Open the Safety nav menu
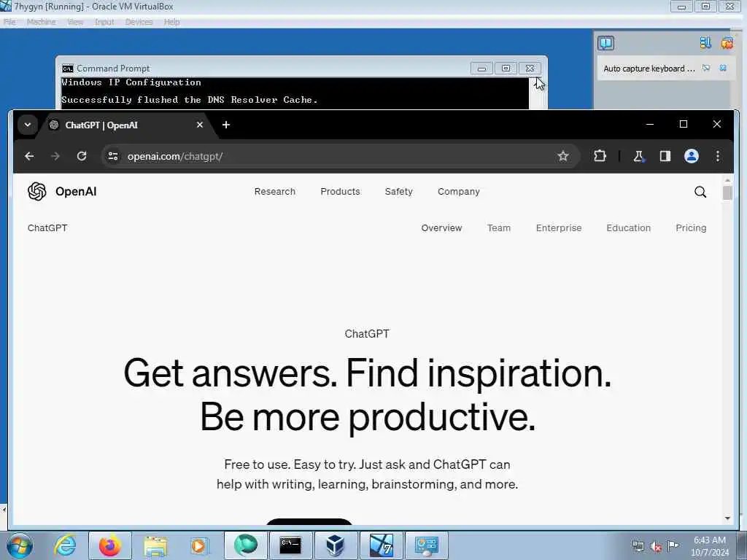 tap(399, 192)
